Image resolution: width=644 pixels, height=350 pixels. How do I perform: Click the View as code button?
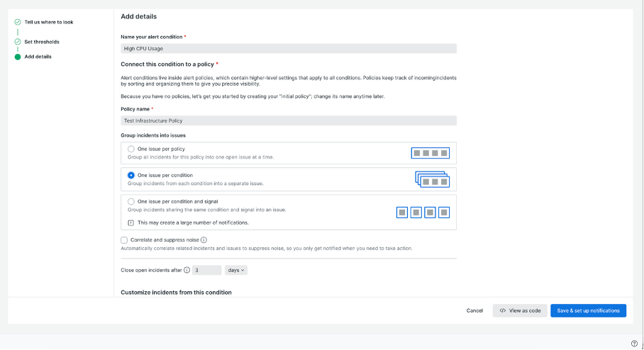click(x=520, y=310)
